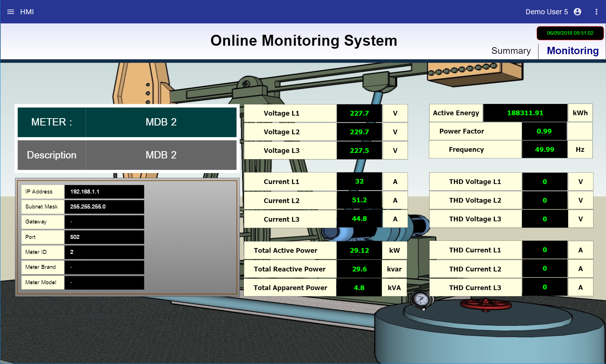Open the three-dot more options menu

(x=596, y=12)
